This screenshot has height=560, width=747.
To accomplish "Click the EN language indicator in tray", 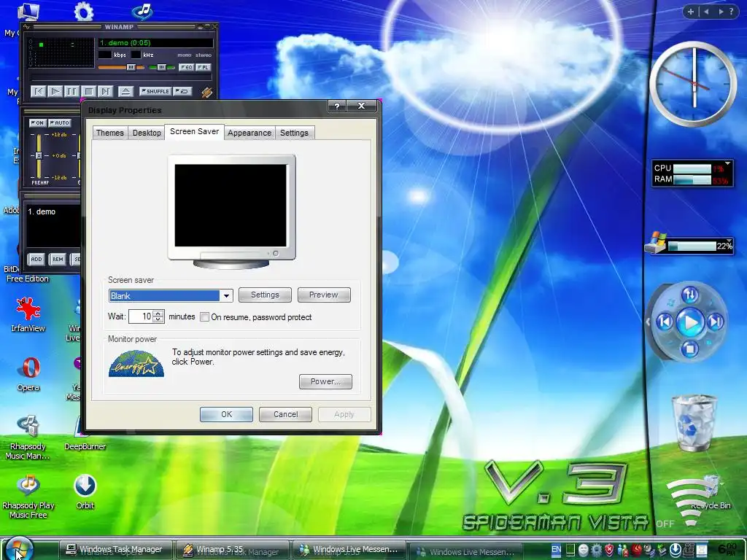I will tap(556, 550).
